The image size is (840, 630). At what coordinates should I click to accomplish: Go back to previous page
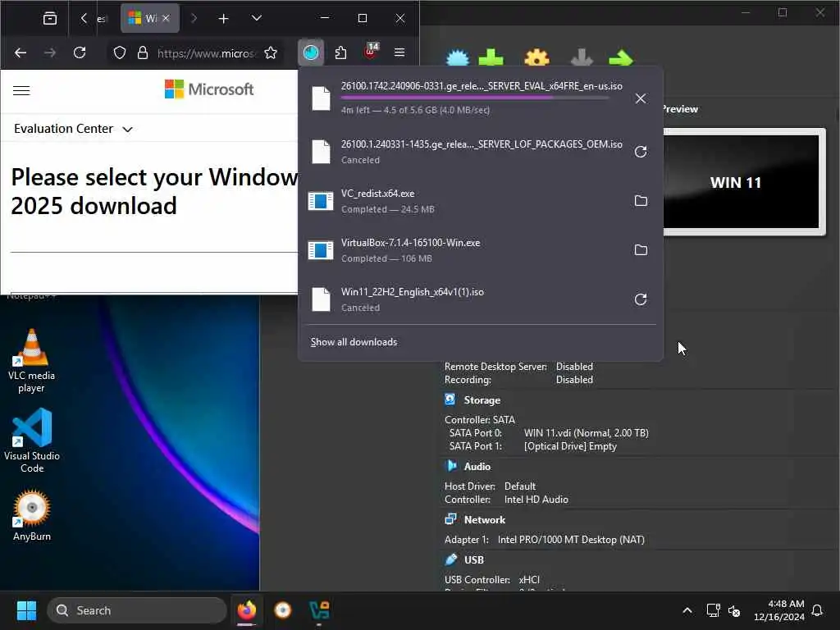point(21,52)
